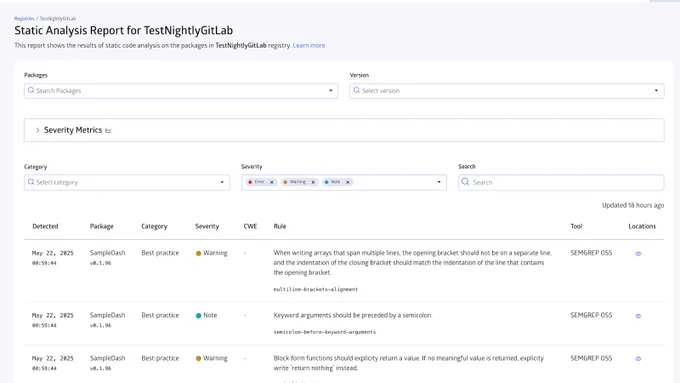The width and height of the screenshot is (680, 383).
Task: Remove the Warning severity filter chip
Action: pos(313,182)
